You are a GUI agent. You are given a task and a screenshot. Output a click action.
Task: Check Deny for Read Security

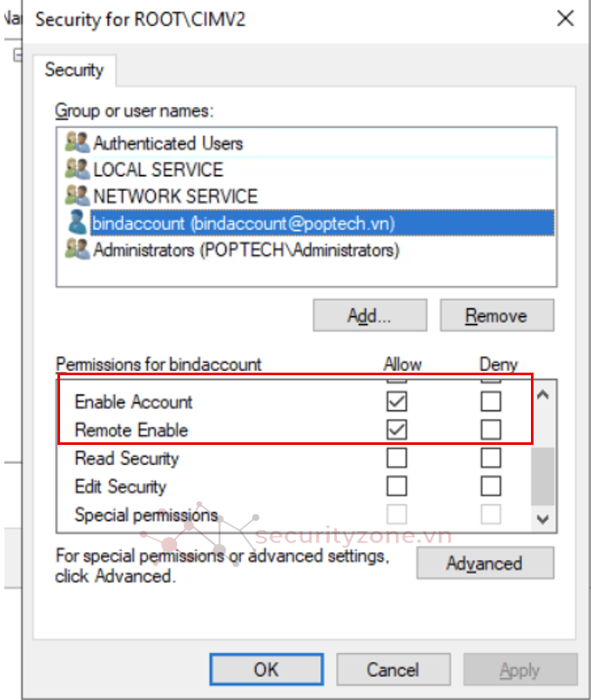pyautogui.click(x=491, y=457)
